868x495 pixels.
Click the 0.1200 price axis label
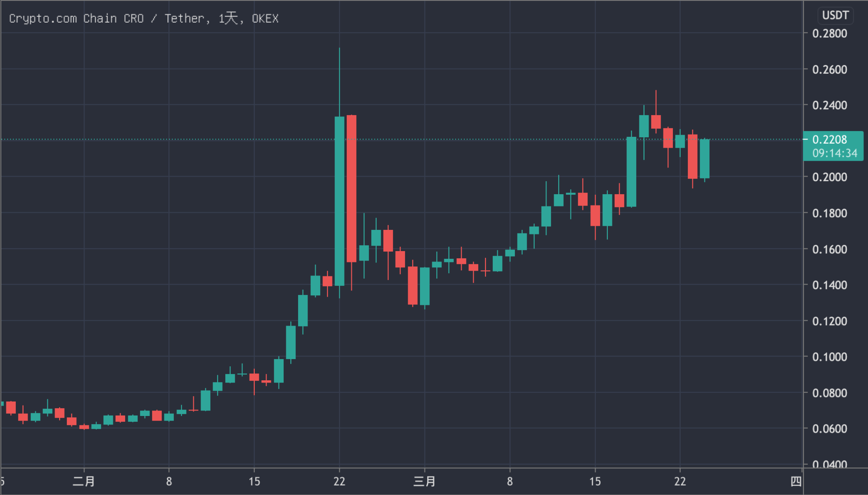tap(829, 321)
